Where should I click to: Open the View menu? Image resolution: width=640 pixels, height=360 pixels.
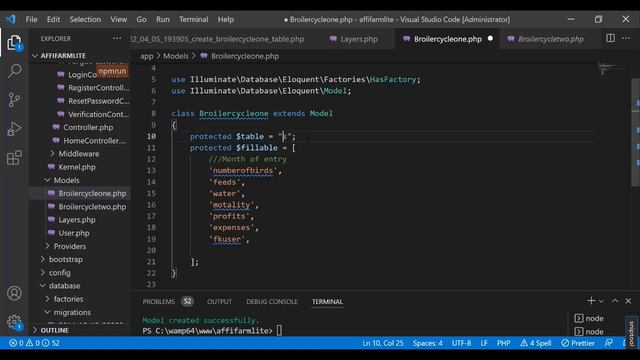coord(118,19)
